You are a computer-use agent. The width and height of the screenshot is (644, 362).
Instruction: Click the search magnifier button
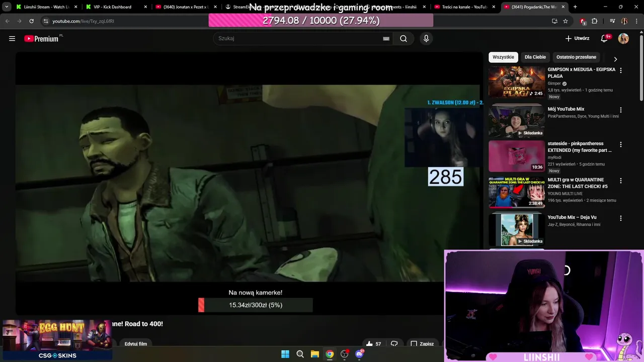coord(404,39)
